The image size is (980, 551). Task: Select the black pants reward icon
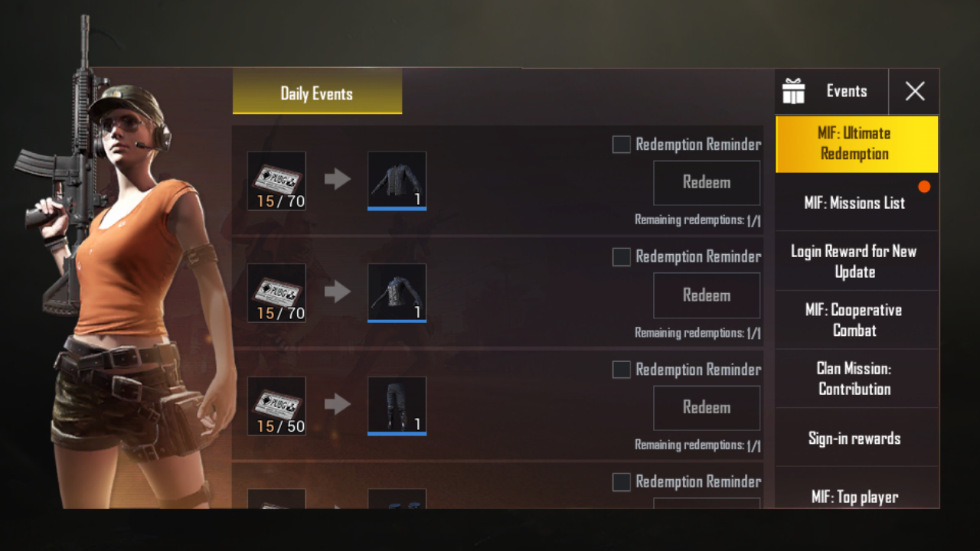coord(397,406)
